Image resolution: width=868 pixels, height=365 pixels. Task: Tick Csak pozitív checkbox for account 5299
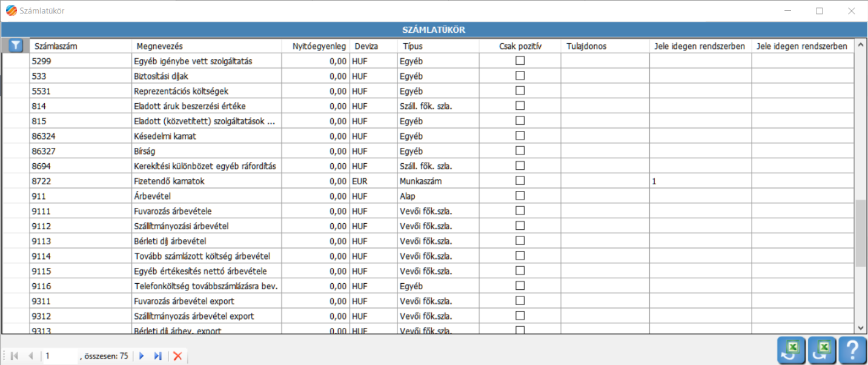pyautogui.click(x=520, y=61)
